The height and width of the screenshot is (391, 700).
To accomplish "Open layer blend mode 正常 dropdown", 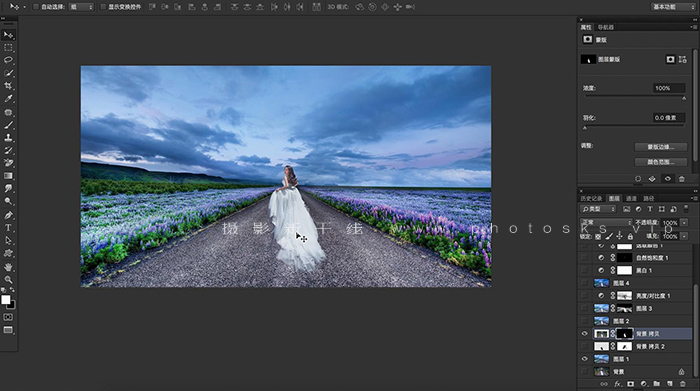I will (606, 222).
